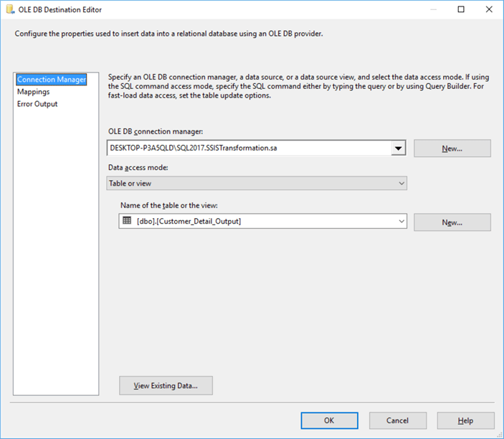
Task: Click the Cancel button
Action: click(x=398, y=420)
